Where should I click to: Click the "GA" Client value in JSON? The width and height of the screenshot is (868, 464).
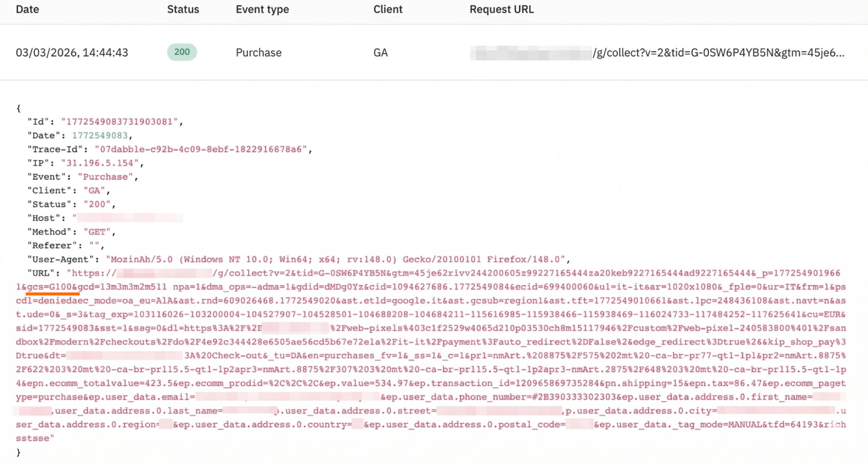click(x=94, y=191)
